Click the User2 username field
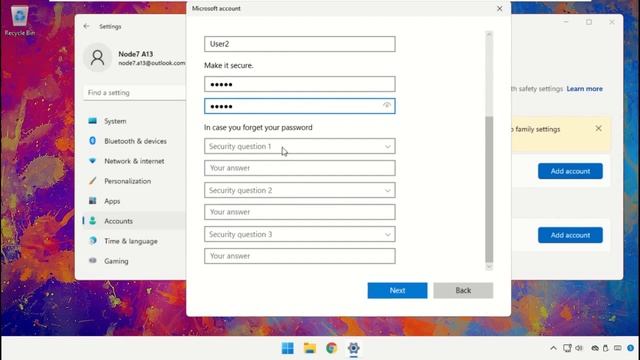Image resolution: width=640 pixels, height=360 pixels. pos(300,44)
